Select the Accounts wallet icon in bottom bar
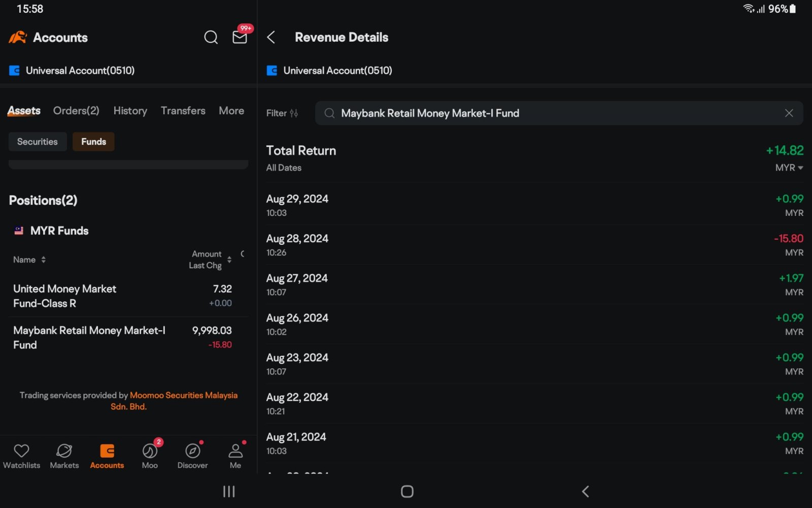 click(x=107, y=451)
